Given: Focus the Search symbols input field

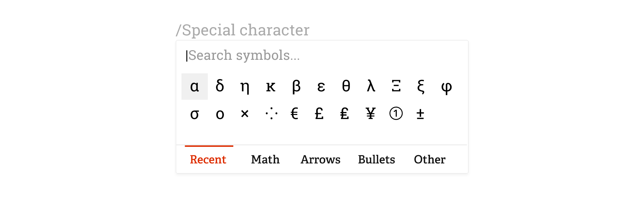Looking at the screenshot, I should [322, 56].
